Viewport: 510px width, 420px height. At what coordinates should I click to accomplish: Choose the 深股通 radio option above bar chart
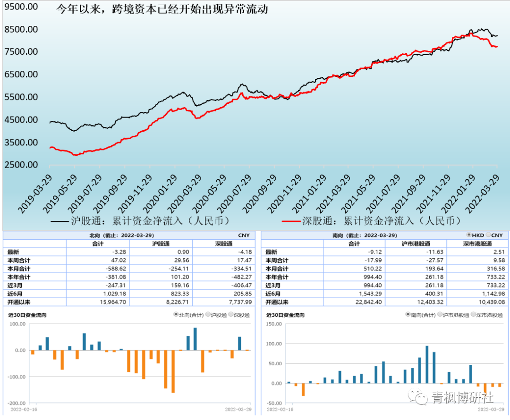[x=231, y=315]
